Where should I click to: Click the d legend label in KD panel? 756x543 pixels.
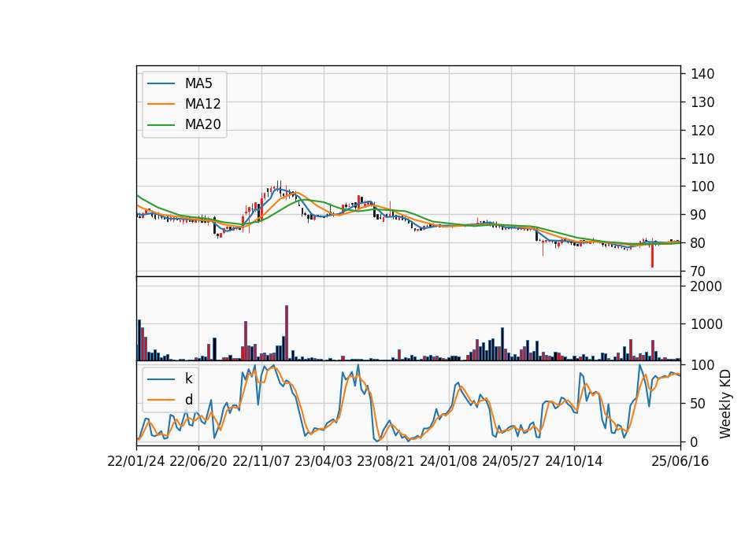[x=188, y=400]
